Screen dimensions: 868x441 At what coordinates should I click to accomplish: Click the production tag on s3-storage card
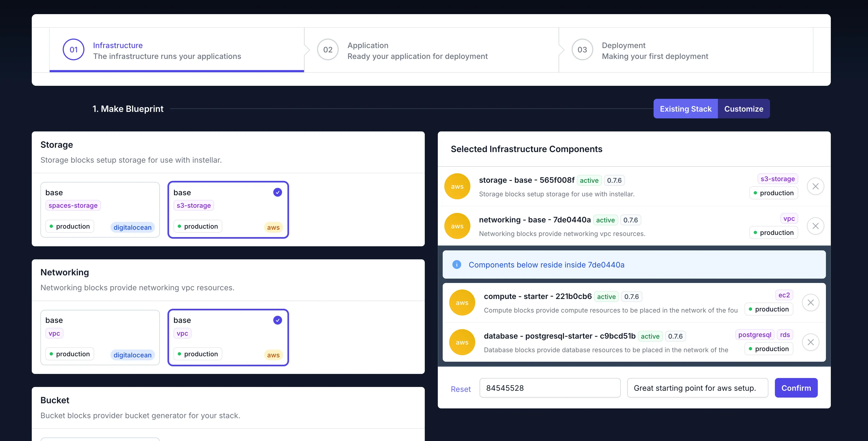click(198, 226)
